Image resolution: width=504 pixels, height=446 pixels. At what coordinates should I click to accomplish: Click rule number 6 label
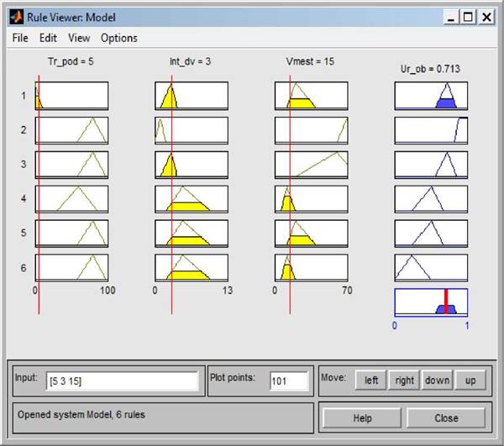[24, 268]
